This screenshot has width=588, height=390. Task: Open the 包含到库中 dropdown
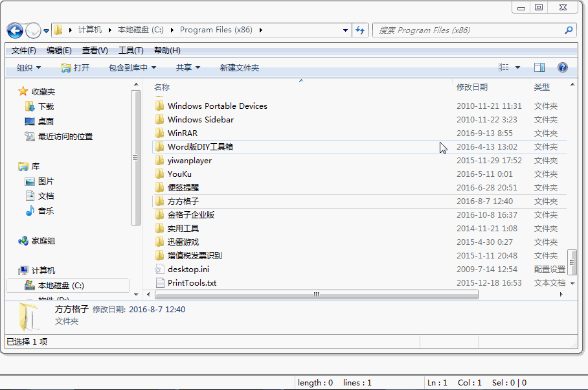point(132,67)
